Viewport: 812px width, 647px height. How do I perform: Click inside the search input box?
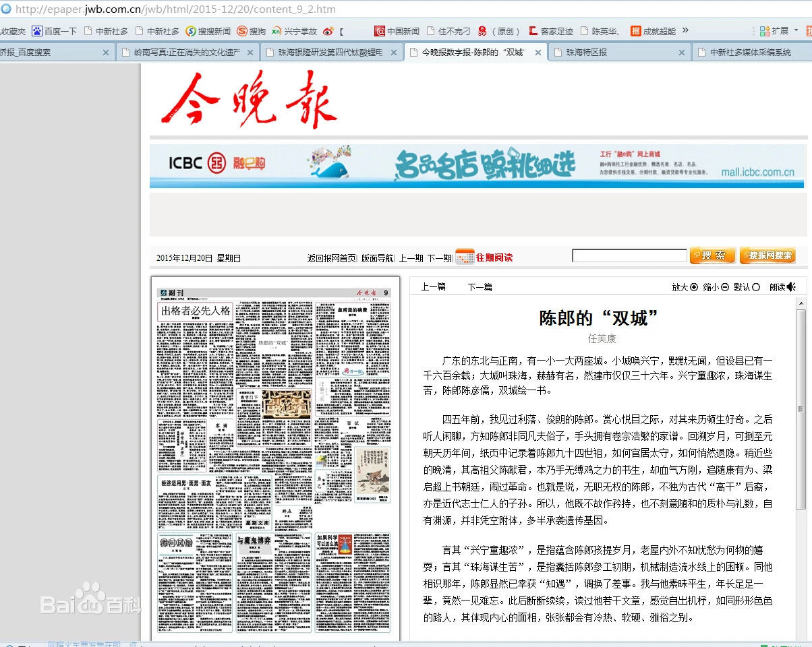point(629,255)
